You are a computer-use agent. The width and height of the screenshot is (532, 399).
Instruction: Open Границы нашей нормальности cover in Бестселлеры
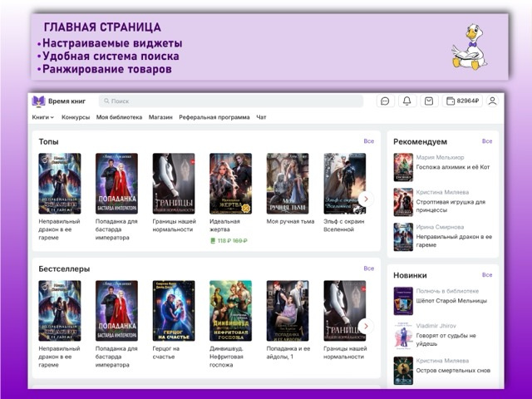tap(345, 311)
